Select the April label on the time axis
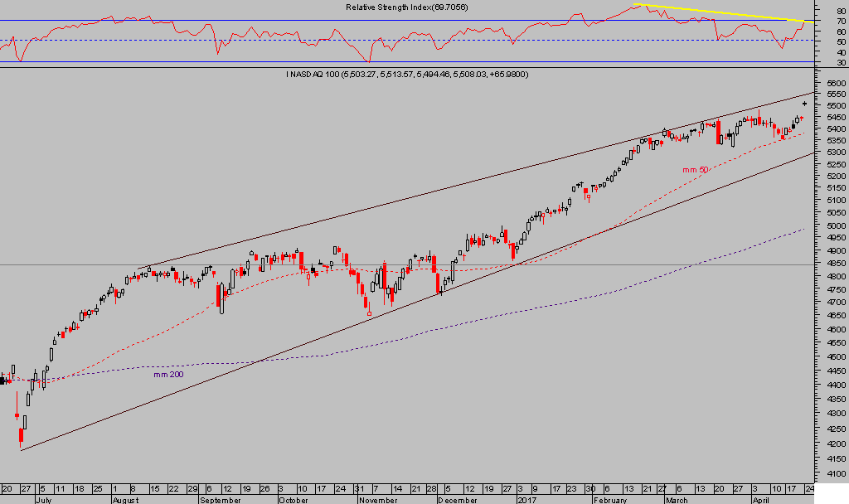Screen dimensions: 849x504 pyautogui.click(x=763, y=500)
